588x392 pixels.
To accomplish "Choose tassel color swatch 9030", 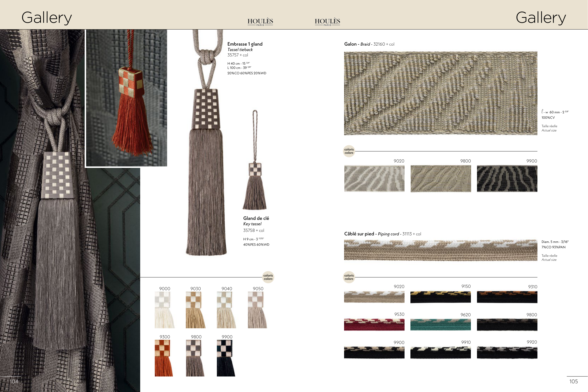I will (195, 310).
